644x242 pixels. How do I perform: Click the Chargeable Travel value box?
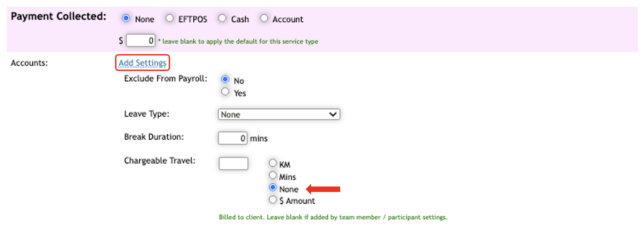pos(233,163)
